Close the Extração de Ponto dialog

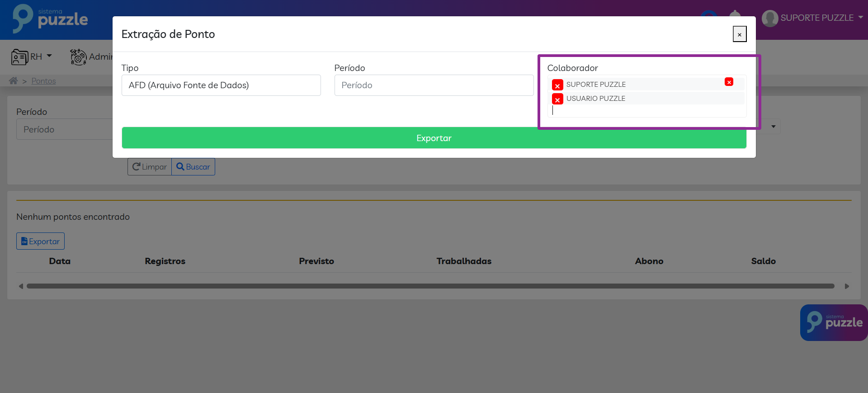739,34
